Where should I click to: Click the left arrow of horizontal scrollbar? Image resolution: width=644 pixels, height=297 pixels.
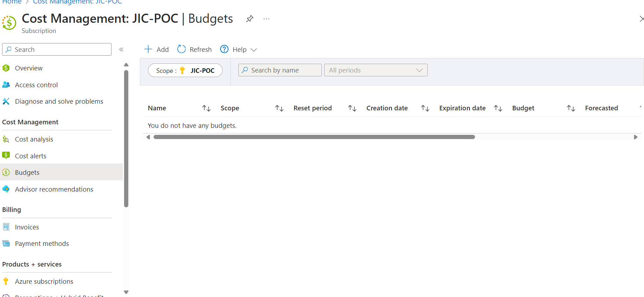pyautogui.click(x=148, y=137)
